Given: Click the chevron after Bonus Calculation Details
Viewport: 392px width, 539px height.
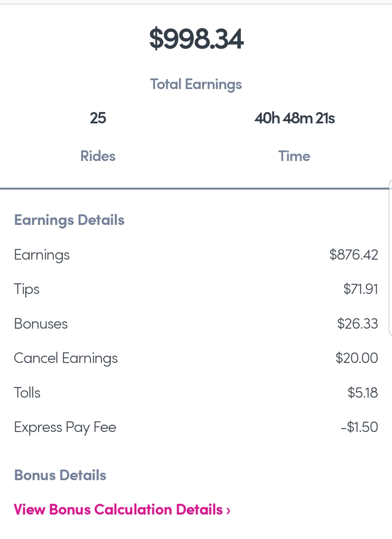Looking at the screenshot, I should [228, 510].
